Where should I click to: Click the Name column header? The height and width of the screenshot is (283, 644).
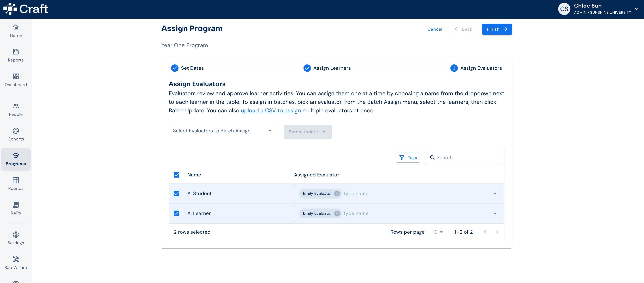[x=194, y=175]
